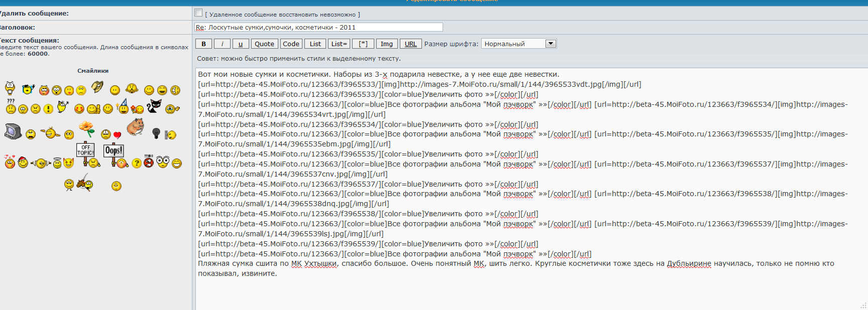The width and height of the screenshot is (868, 310).
Task: Click the URL tag button
Action: (410, 44)
